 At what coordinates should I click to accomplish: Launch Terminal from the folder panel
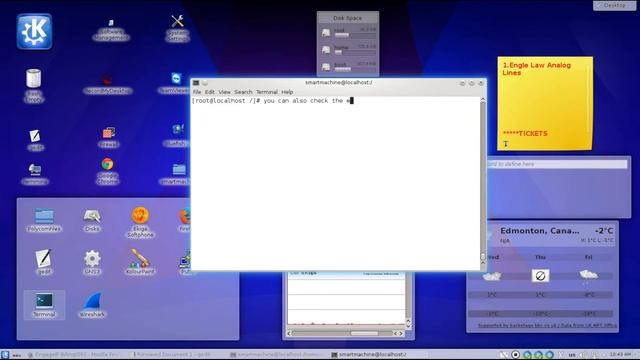coord(44,305)
